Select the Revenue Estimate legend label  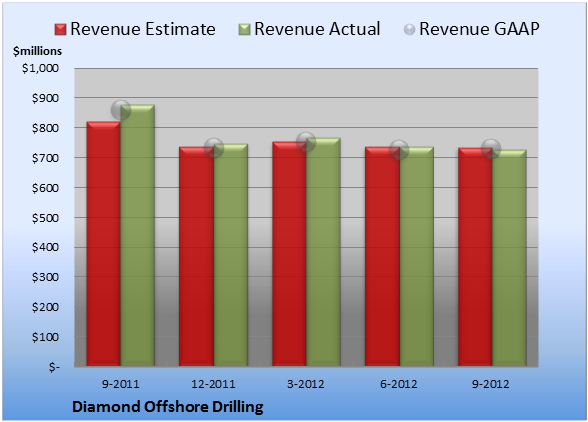[143, 29]
